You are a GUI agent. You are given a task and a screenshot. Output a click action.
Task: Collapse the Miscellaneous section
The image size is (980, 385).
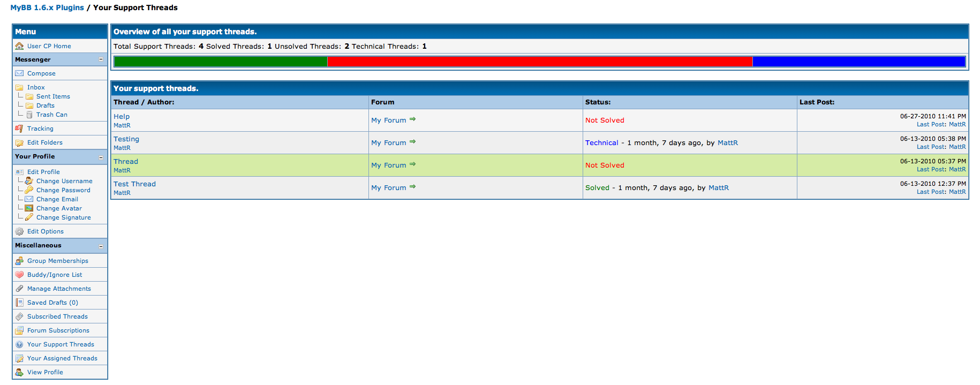[x=101, y=246]
